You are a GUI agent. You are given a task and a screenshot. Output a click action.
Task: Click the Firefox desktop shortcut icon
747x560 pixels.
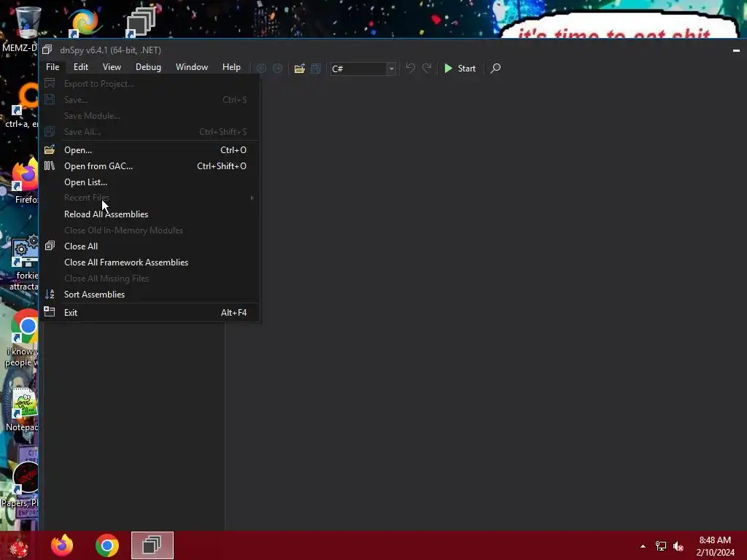(26, 175)
